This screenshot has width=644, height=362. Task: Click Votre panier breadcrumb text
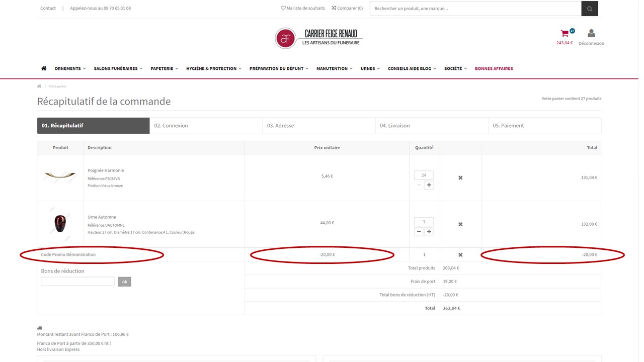pos(57,86)
